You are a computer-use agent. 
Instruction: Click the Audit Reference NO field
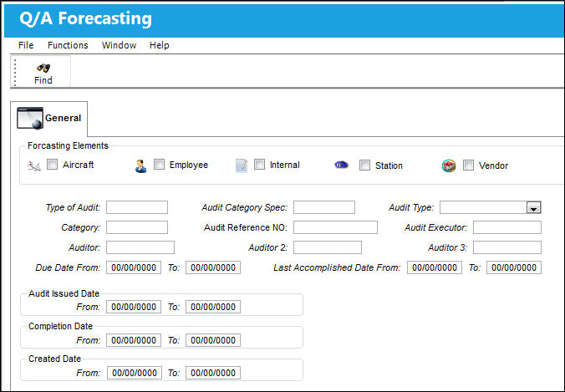pos(335,227)
